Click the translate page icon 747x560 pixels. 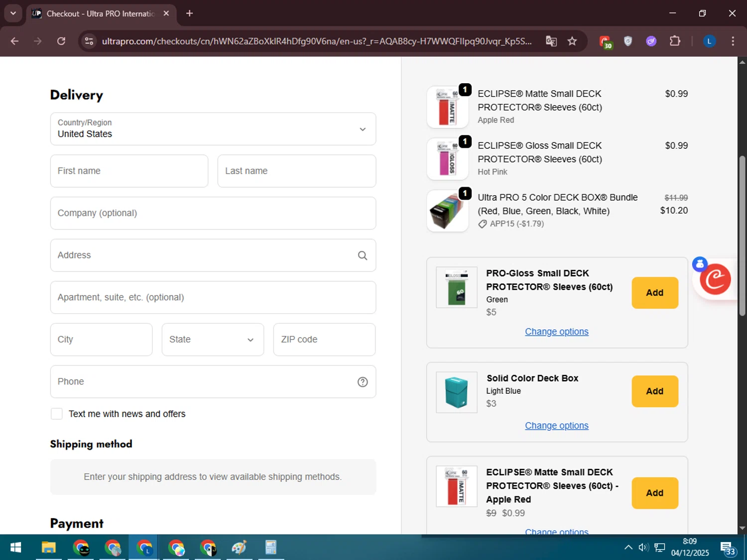(551, 41)
